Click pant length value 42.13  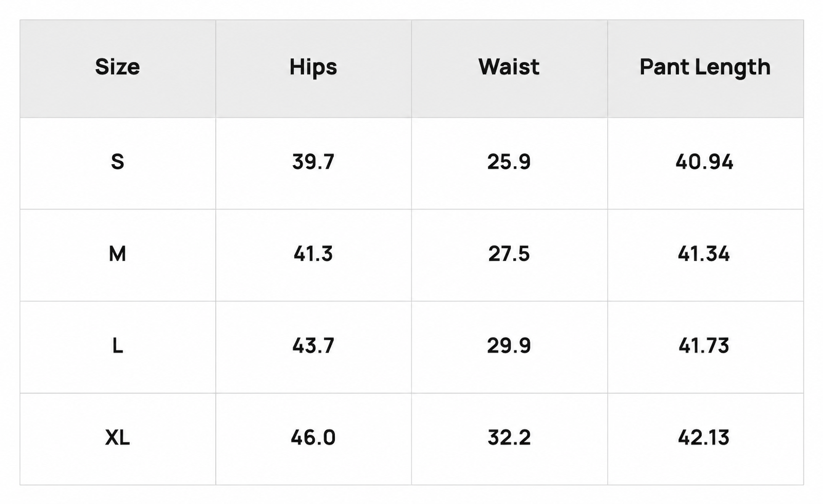[704, 438]
